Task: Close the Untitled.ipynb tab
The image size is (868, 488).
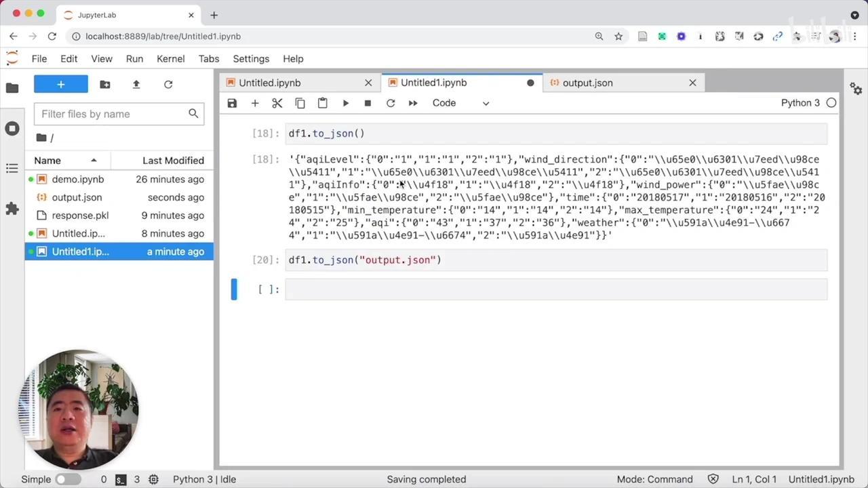Action: (x=368, y=83)
